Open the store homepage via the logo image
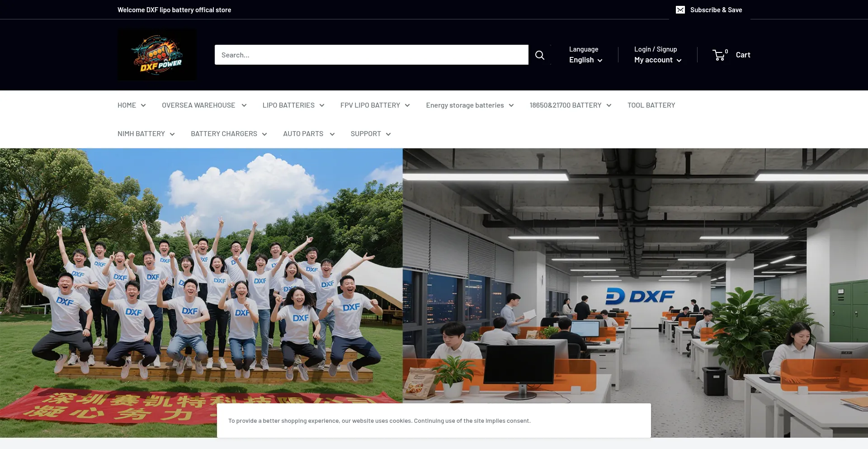Image resolution: width=868 pixels, height=449 pixels. (157, 54)
